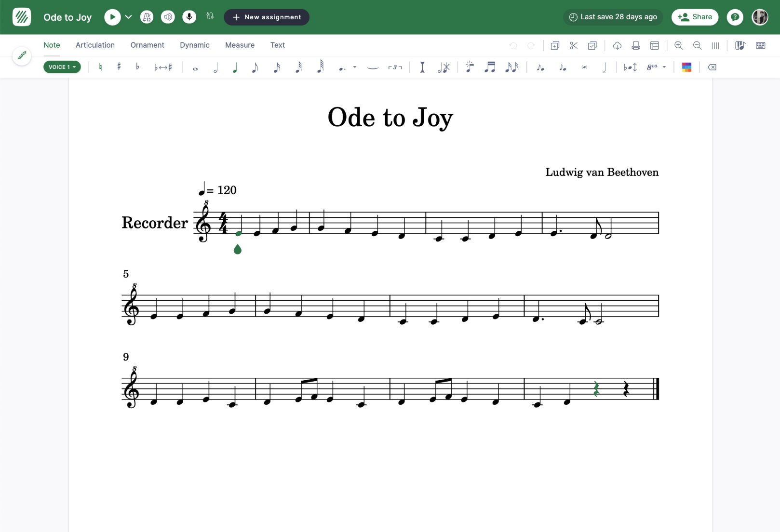Apply the natural accidental
The image size is (780, 532).
[x=100, y=67]
